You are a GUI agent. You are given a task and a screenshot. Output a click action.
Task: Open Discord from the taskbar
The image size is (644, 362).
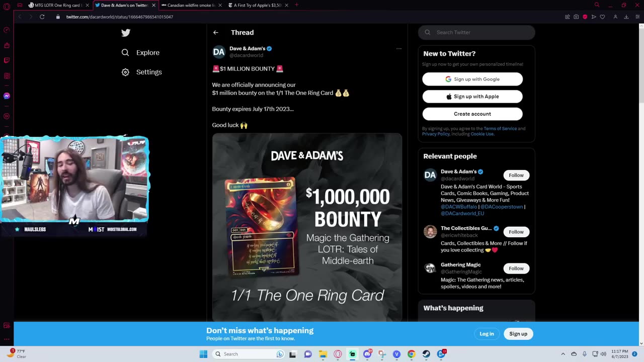click(367, 354)
